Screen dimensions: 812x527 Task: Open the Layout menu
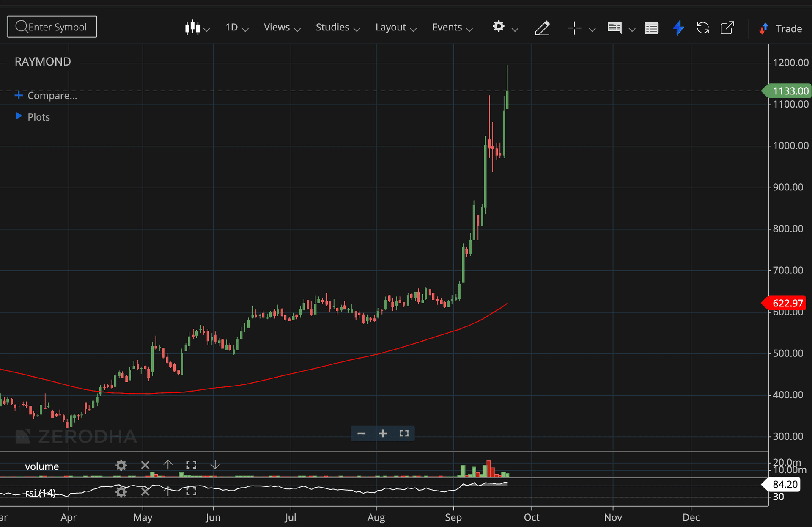[396, 28]
